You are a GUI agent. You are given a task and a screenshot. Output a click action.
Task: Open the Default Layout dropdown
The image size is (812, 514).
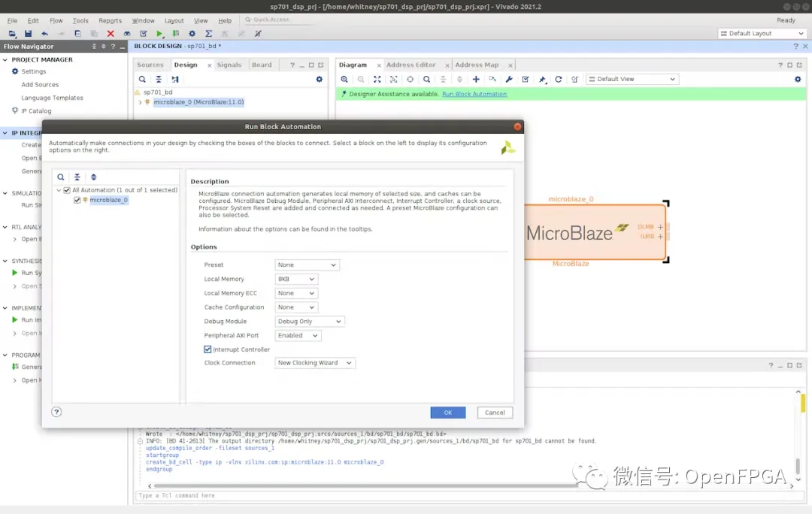point(762,34)
